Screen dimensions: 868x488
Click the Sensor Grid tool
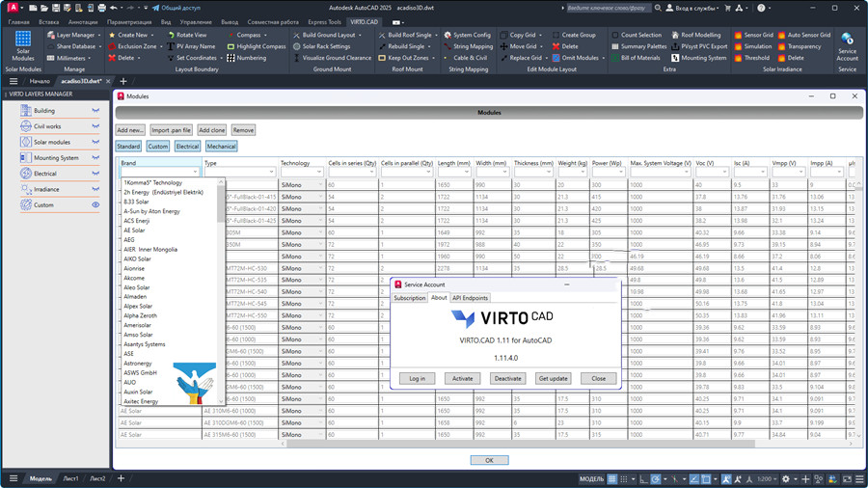click(753, 35)
